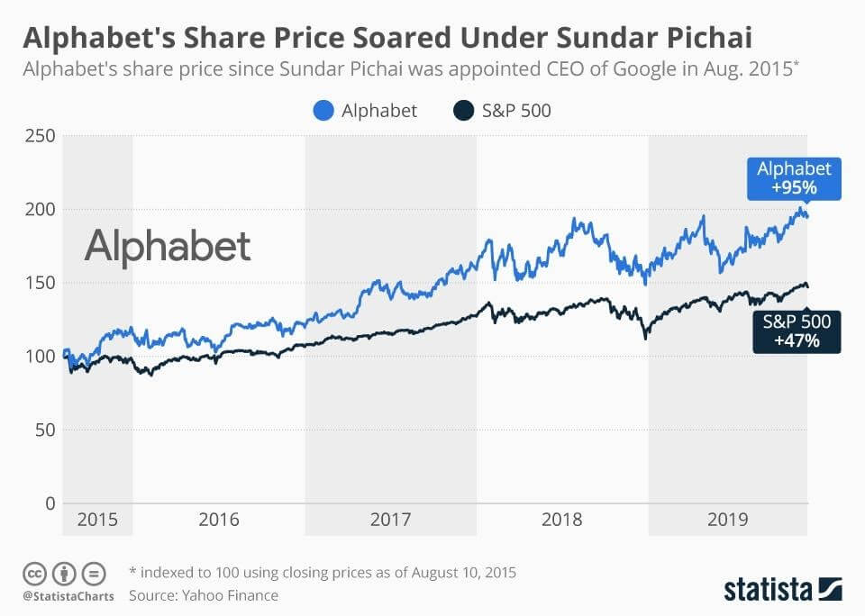Click the indexed-to-100 footnote text
This screenshot has height=616, width=865.
[x=323, y=573]
